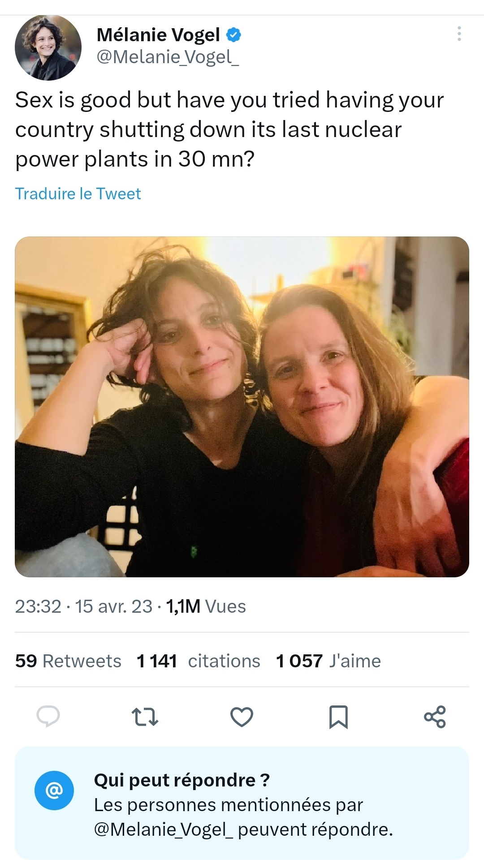Tap the blue @ mention icon
Screen dimensions: 484x868
pos(54,791)
